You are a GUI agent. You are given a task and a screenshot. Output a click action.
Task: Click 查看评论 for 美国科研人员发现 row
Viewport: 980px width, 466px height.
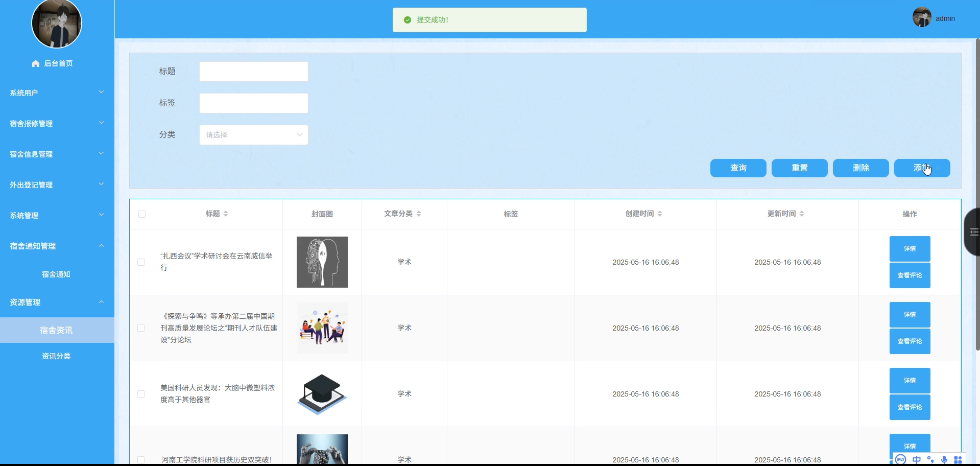pyautogui.click(x=910, y=407)
